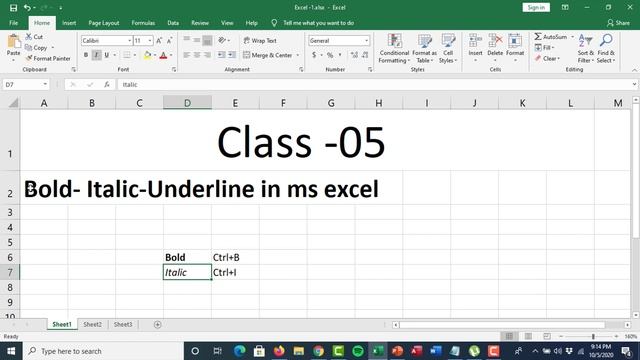This screenshot has height=360, width=640.
Task: Select the Format Painter brush
Action: click(48, 58)
